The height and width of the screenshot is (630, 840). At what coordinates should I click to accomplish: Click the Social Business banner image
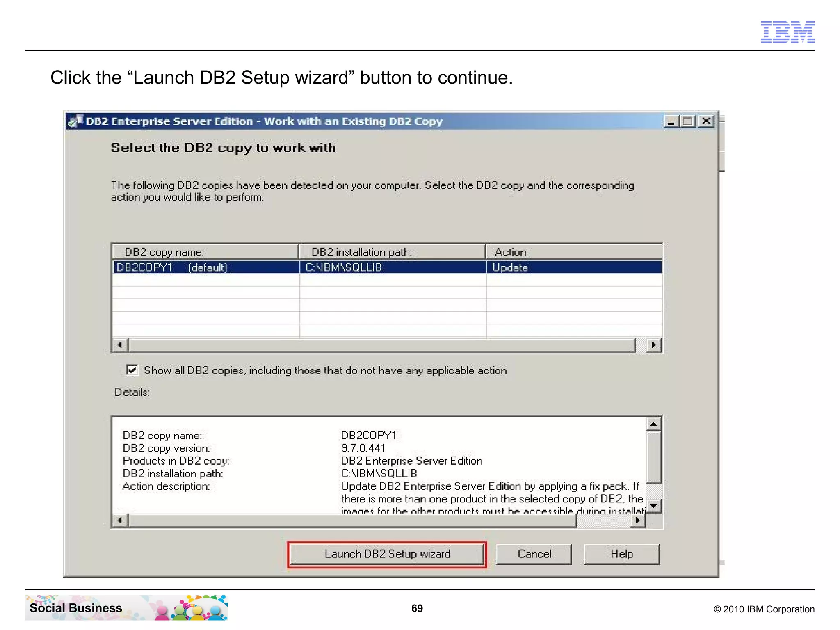coord(126,607)
